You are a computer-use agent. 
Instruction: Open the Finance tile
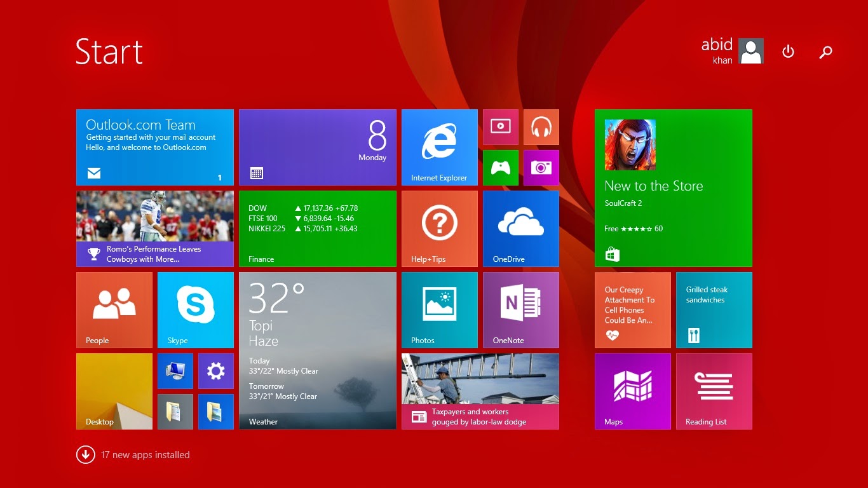318,229
